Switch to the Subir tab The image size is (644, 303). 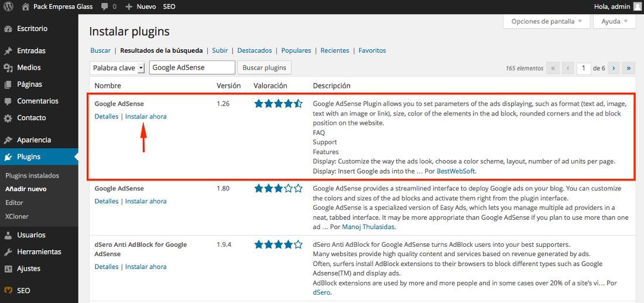(x=220, y=50)
